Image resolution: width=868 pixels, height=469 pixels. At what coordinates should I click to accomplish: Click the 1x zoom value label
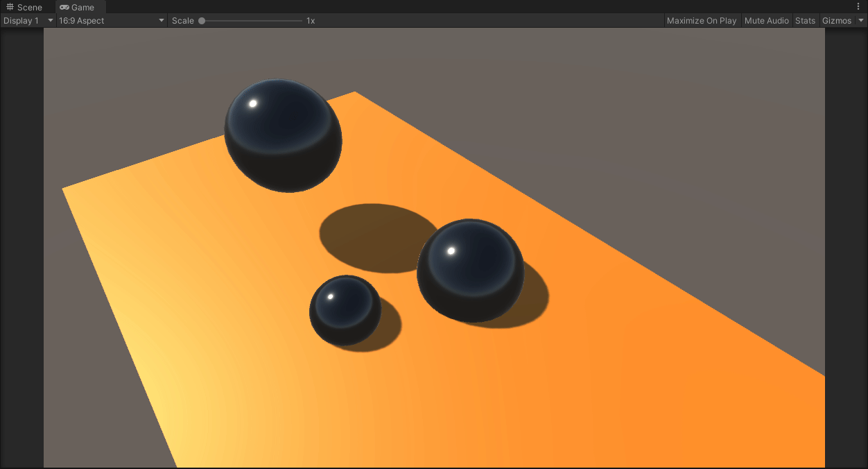tap(309, 20)
